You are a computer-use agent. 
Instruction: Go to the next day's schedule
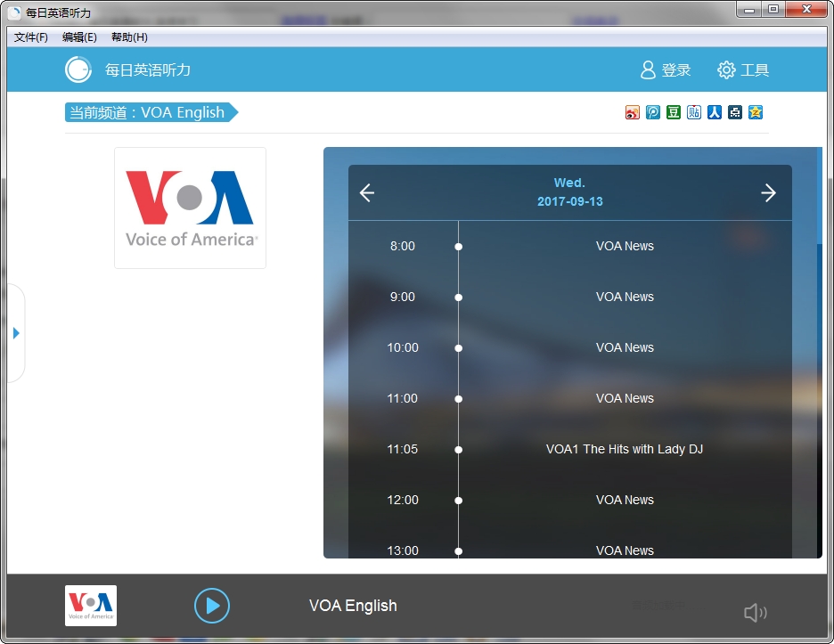click(x=769, y=192)
